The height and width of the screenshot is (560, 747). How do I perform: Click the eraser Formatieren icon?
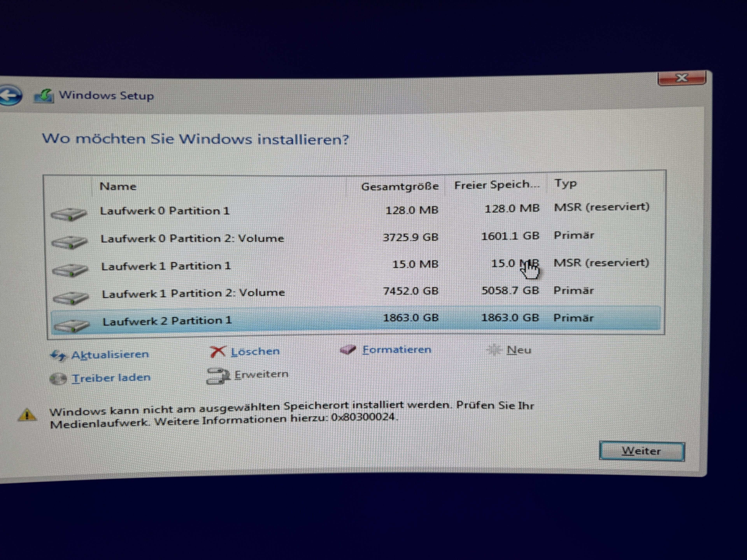(x=348, y=350)
